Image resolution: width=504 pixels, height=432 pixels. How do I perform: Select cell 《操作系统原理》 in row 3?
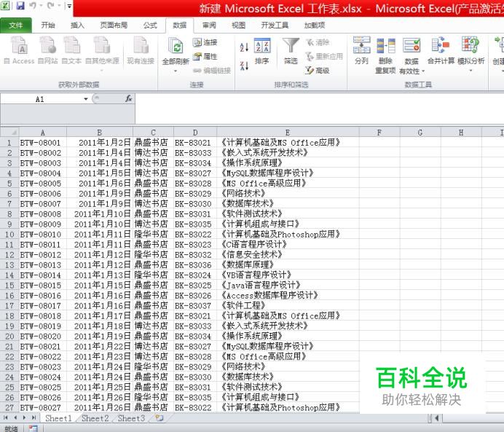288,163
